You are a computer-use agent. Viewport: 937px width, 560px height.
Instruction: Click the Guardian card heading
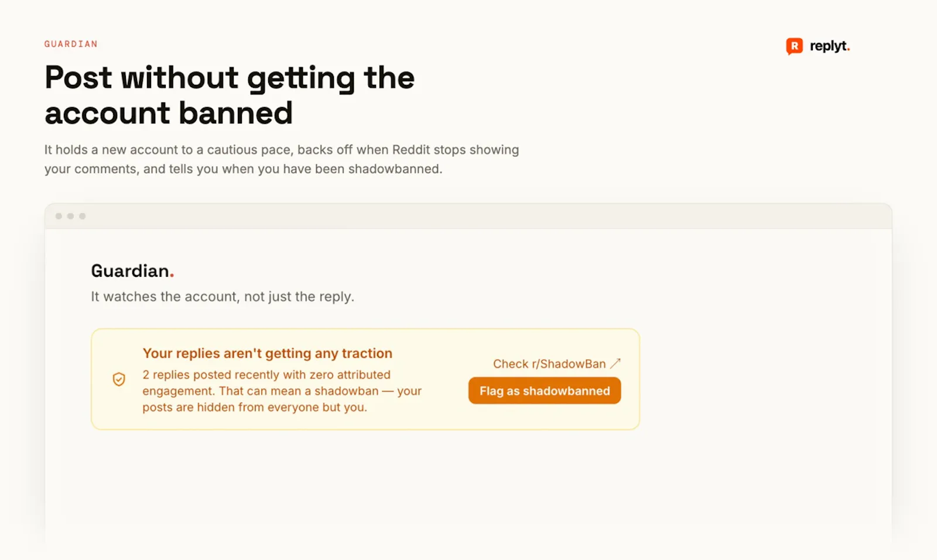click(x=132, y=271)
